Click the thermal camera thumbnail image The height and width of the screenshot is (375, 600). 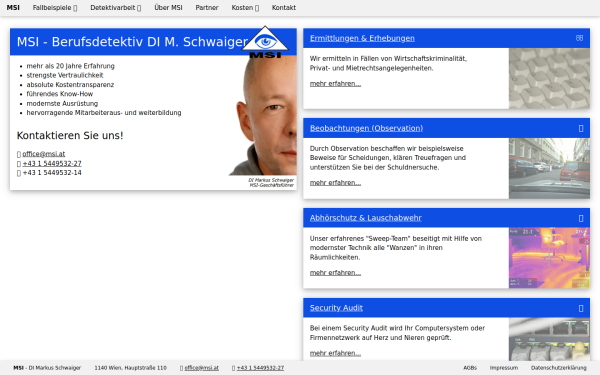549,258
